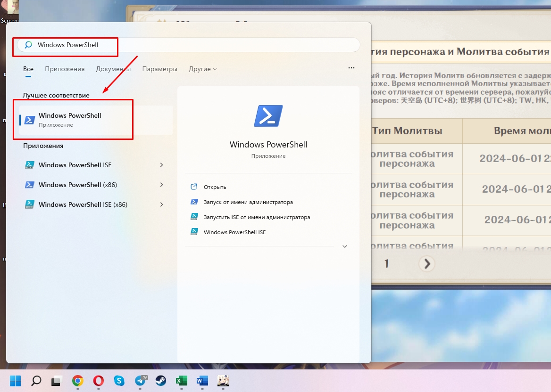Viewport: 551px width, 392px height.
Task: Expand the Windows PowerShell ISE result chevron
Action: (161, 165)
